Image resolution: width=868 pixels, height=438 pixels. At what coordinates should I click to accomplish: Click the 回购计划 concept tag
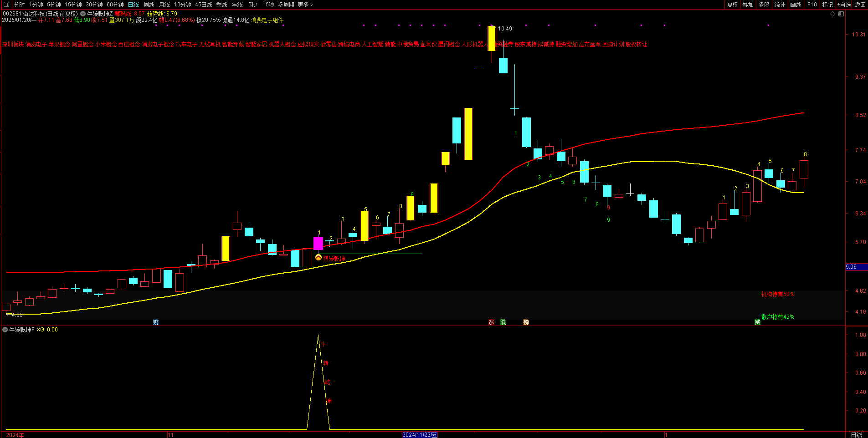click(x=613, y=45)
